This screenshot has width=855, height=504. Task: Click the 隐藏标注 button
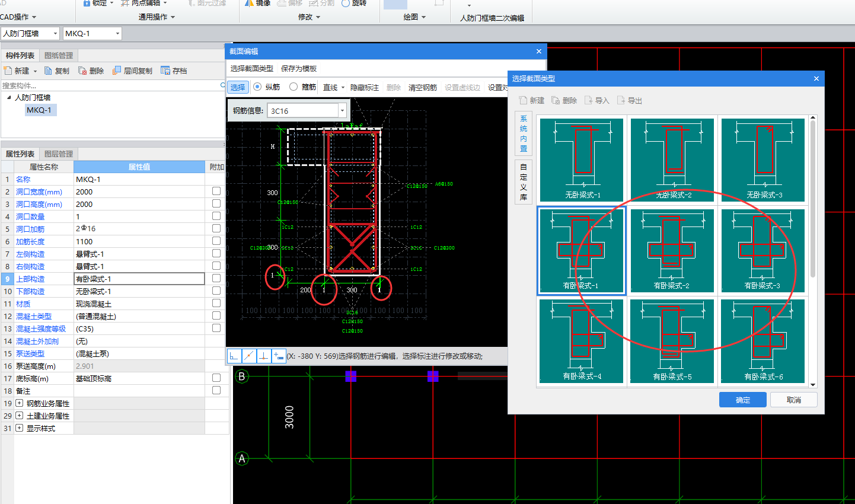[x=365, y=88]
